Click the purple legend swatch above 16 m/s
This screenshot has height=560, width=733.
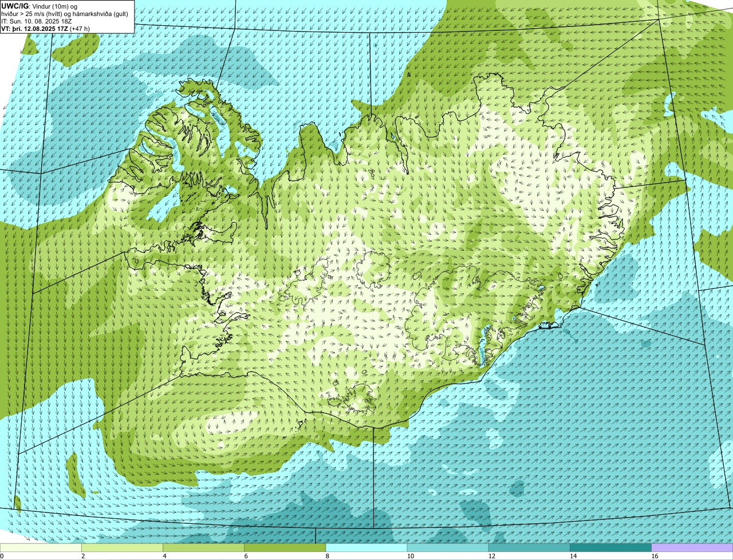(692, 547)
